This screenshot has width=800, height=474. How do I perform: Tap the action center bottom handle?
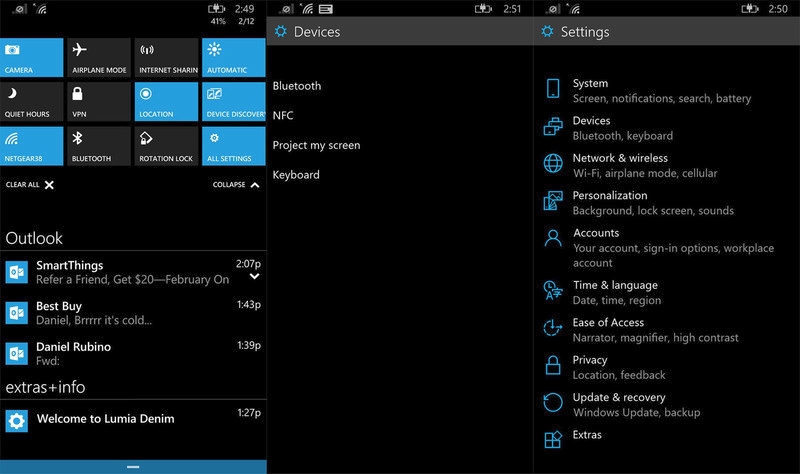133,467
